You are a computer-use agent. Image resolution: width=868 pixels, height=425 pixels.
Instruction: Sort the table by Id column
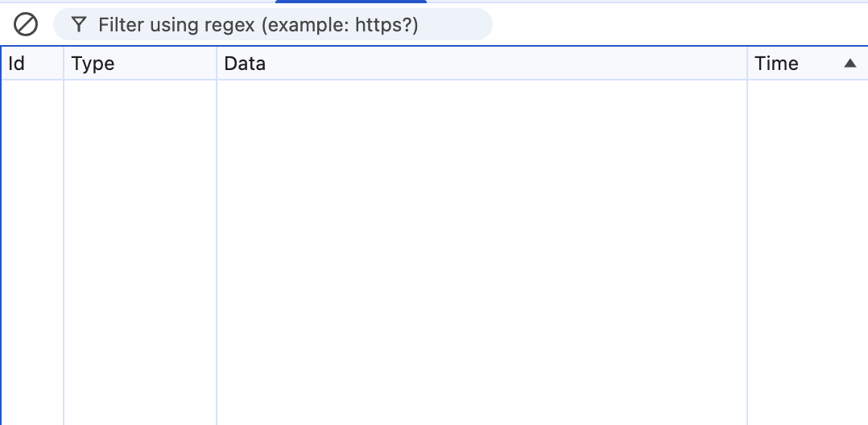[x=32, y=63]
